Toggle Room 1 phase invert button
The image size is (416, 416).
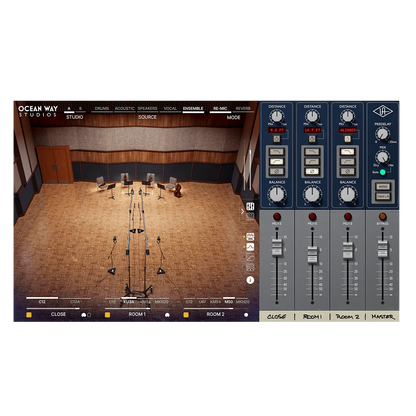click(x=312, y=172)
